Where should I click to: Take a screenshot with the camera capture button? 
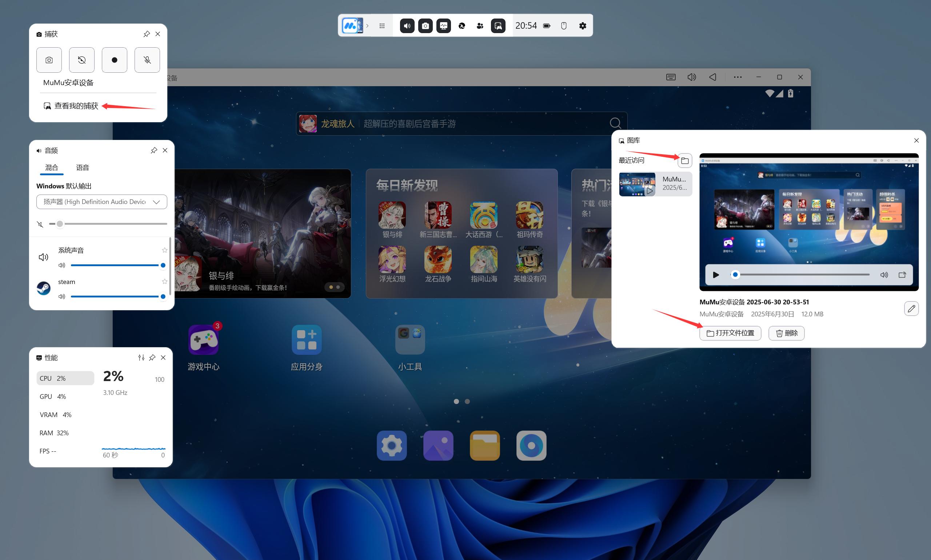49,60
